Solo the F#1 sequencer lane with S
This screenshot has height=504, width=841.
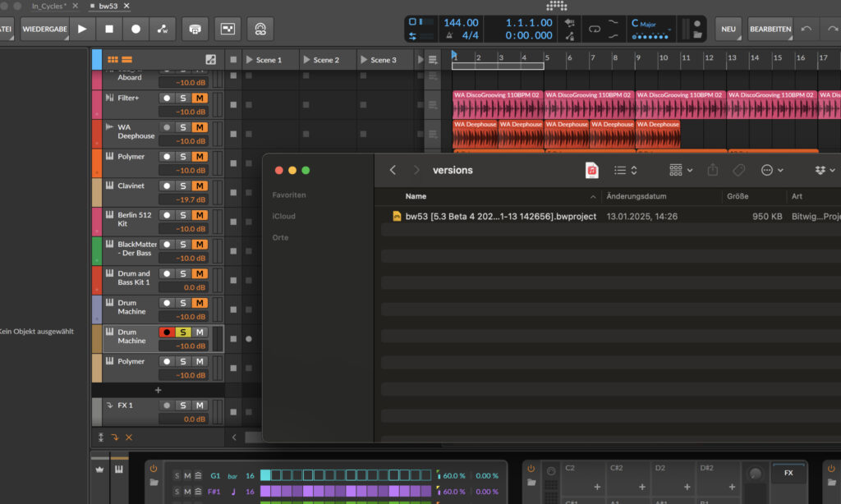(x=177, y=491)
